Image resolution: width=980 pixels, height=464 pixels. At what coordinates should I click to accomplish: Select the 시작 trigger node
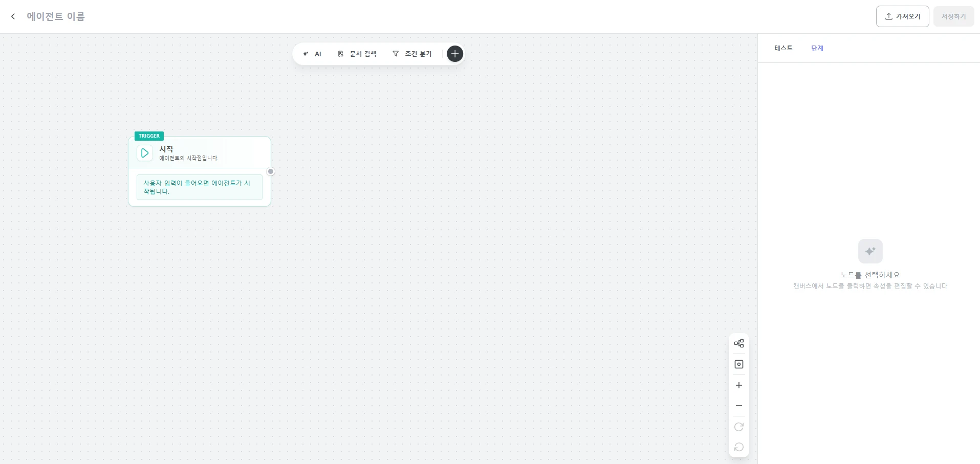coord(200,171)
